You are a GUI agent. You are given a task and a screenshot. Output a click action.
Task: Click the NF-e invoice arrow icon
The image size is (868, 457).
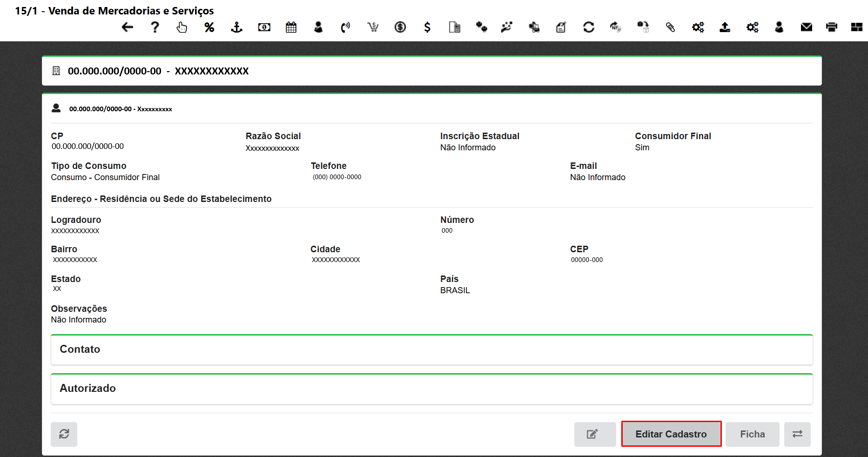click(x=616, y=27)
